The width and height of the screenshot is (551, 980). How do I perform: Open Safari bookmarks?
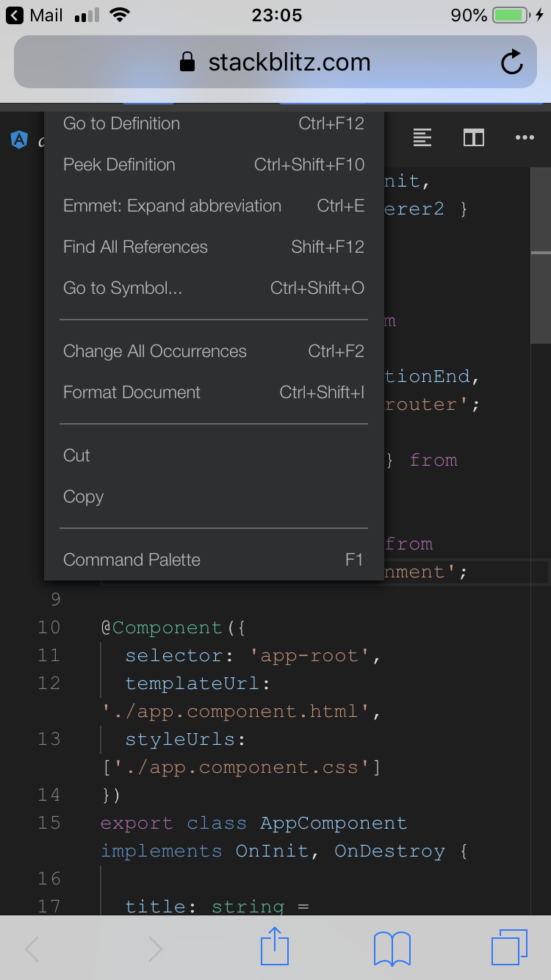tap(392, 948)
